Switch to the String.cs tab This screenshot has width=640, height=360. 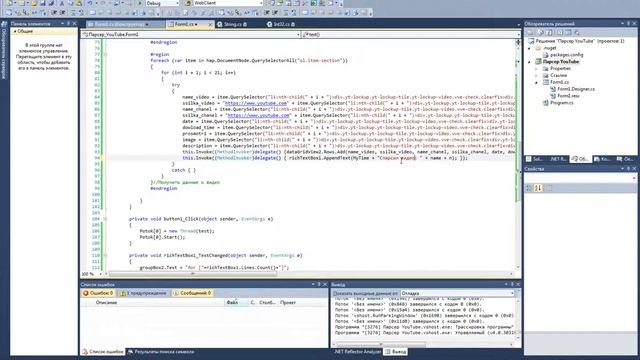[232, 24]
